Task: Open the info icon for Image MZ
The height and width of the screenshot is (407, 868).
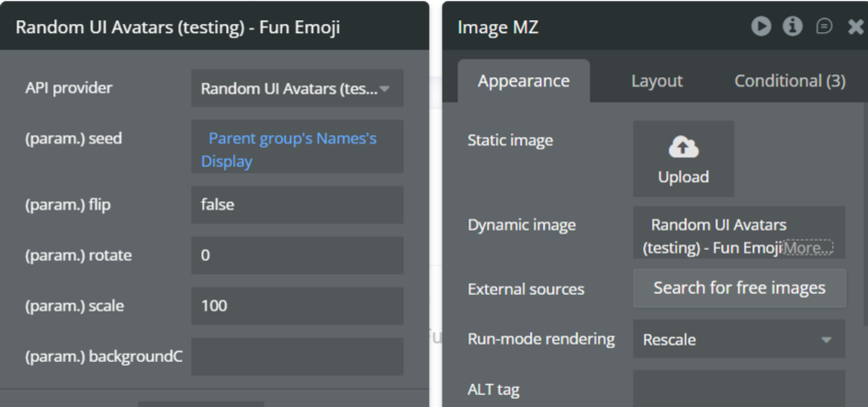Action: (793, 27)
